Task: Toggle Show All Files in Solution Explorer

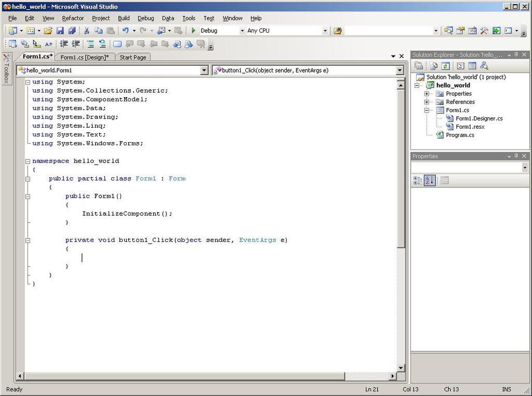Action: 434,66
